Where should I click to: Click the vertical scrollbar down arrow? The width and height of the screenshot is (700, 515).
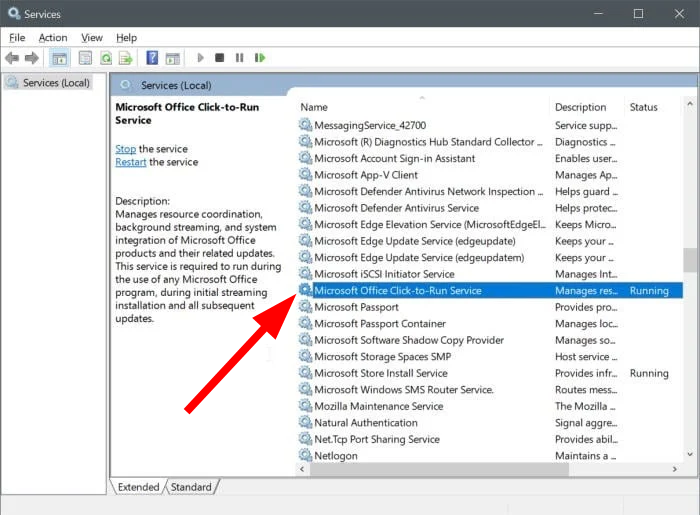point(690,455)
